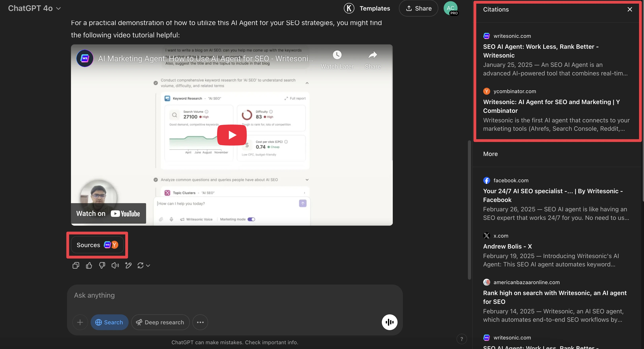Image resolution: width=644 pixels, height=349 pixels.
Task: Click the plus attach button
Action: tap(80, 322)
